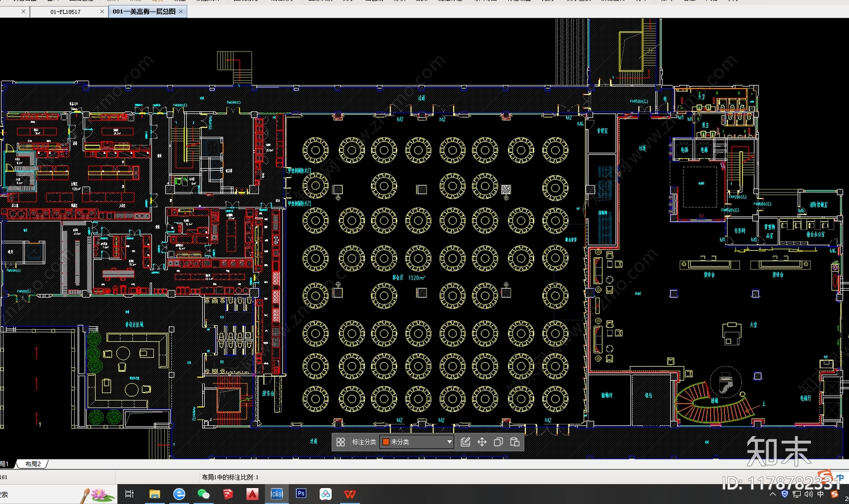The height and width of the screenshot is (504, 849).
Task: Toggle the 中 input method indicator in tray
Action: [820, 494]
